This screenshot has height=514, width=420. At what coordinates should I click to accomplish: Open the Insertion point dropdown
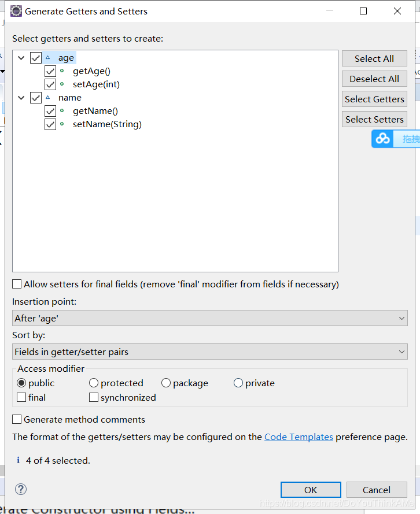click(x=210, y=318)
